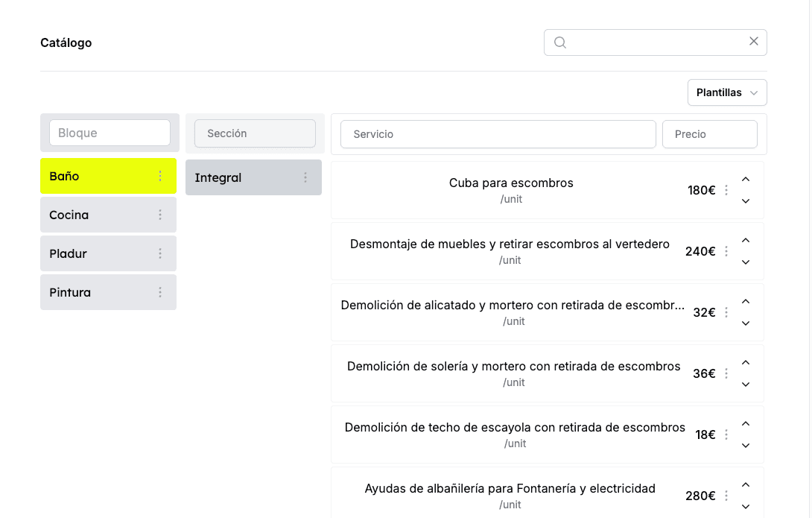
Task: Open the options menu for the Baño block
Action: click(159, 176)
